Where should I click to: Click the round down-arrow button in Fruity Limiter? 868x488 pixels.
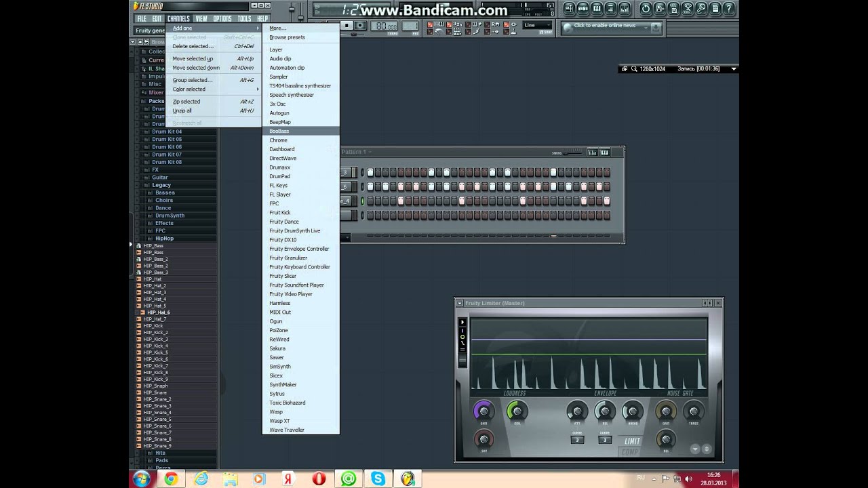695,449
